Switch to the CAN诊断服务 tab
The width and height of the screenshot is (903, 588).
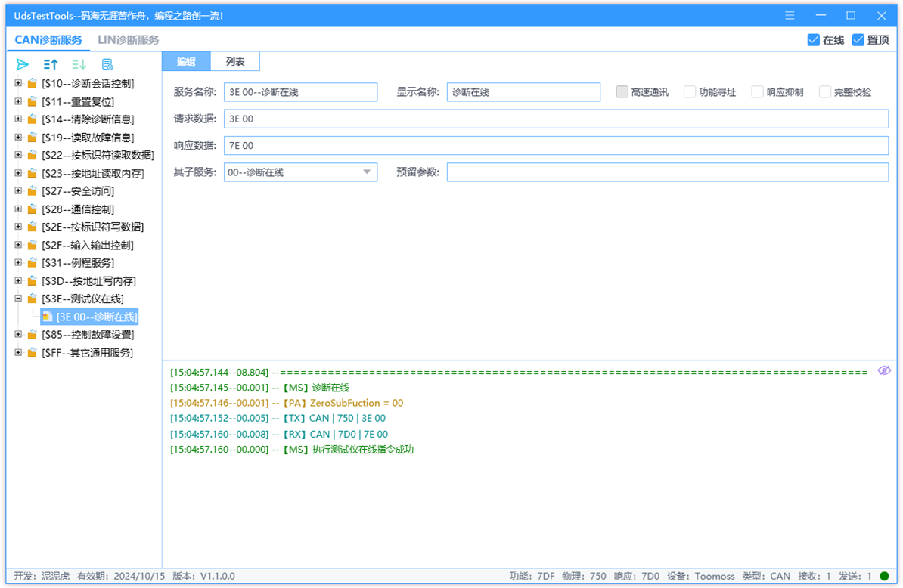[x=48, y=40]
